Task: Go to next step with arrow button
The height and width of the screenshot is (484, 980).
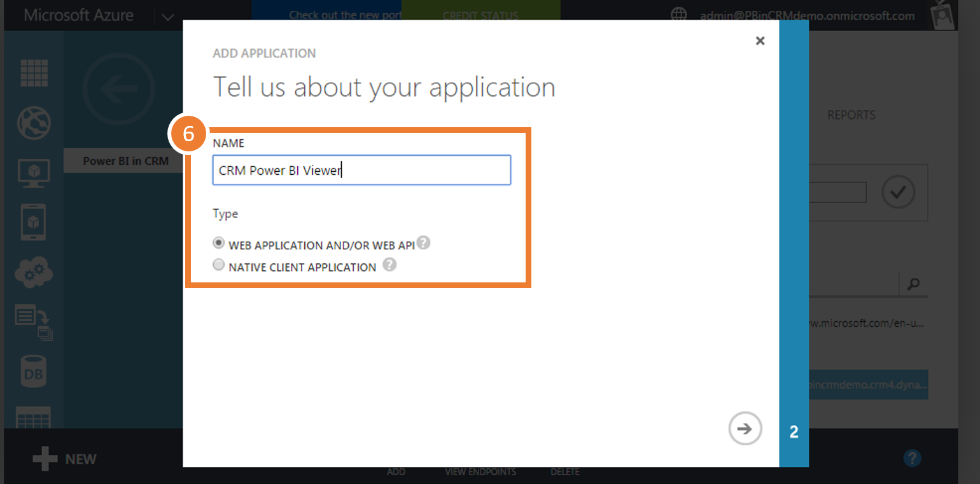Action: [x=745, y=429]
